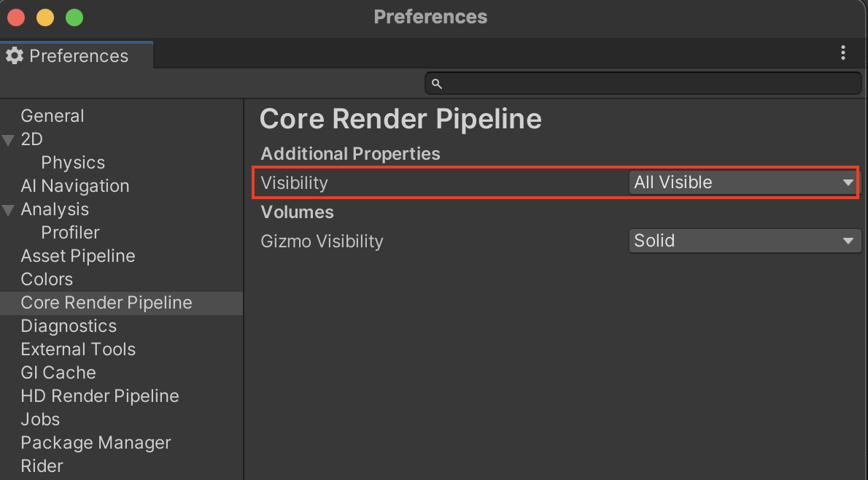The image size is (868, 480).
Task: Select Physics under 2D
Action: (73, 163)
